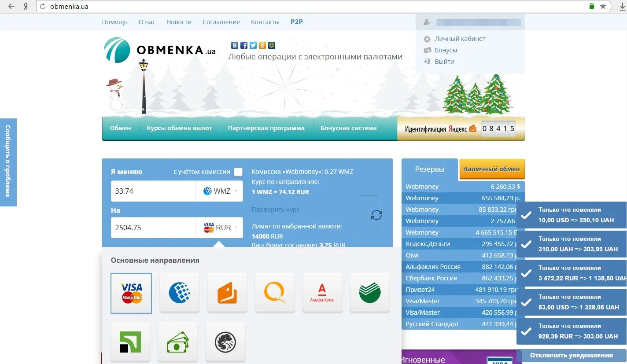Click notification 310,00 UAH => 303,92 UAH
Image resolution: width=627 pixels, height=364 pixels.
(x=572, y=244)
